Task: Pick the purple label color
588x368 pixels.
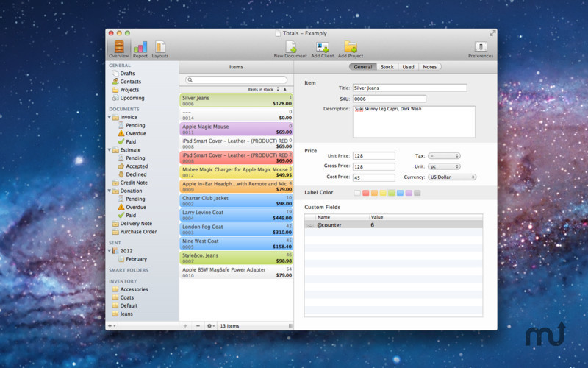Action: (409, 193)
